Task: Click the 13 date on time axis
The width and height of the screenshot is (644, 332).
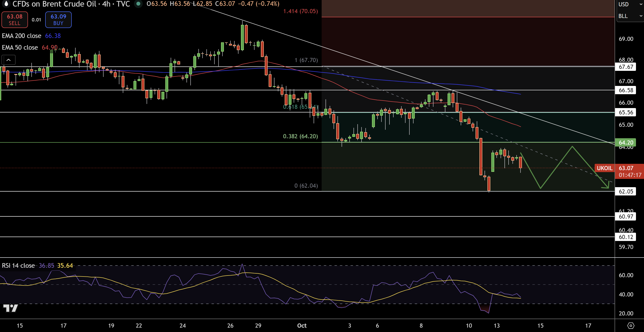Action: click(x=497, y=325)
